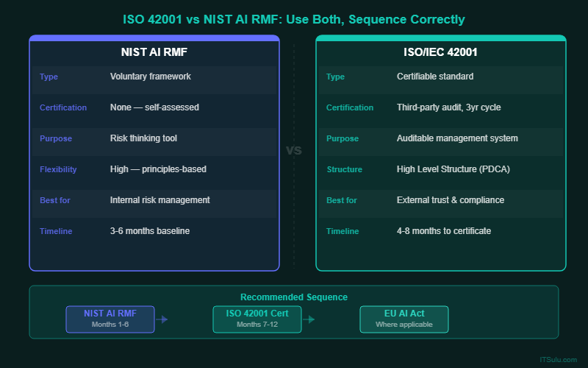This screenshot has width=588, height=368.
Task: Click the infographic title about ISO 42001 vs NIST
Action: [293, 19]
